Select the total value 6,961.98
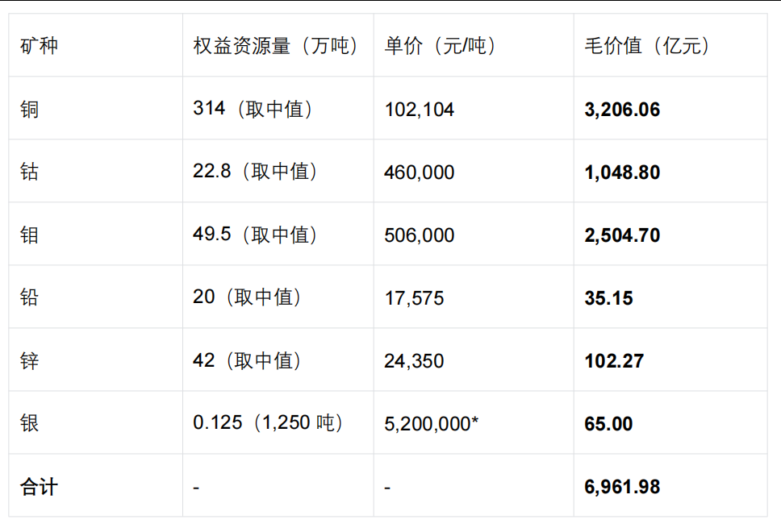This screenshot has height=532, width=781. [x=622, y=487]
